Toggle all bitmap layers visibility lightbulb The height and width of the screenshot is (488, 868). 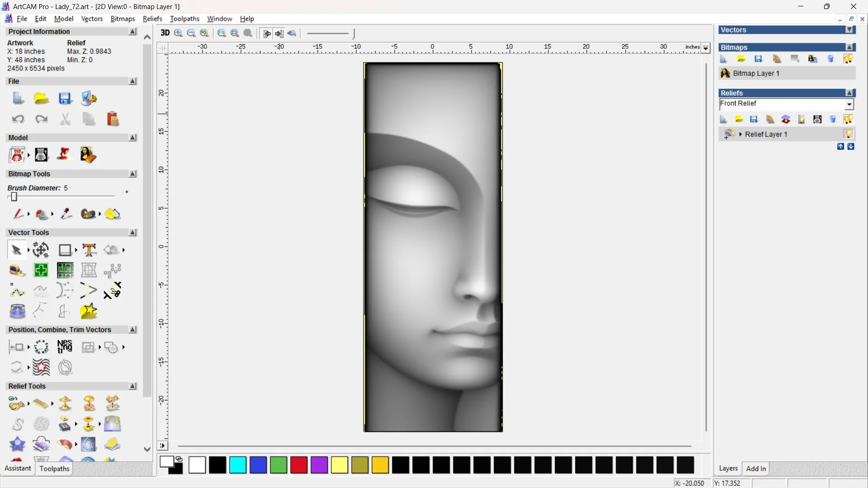point(848,59)
